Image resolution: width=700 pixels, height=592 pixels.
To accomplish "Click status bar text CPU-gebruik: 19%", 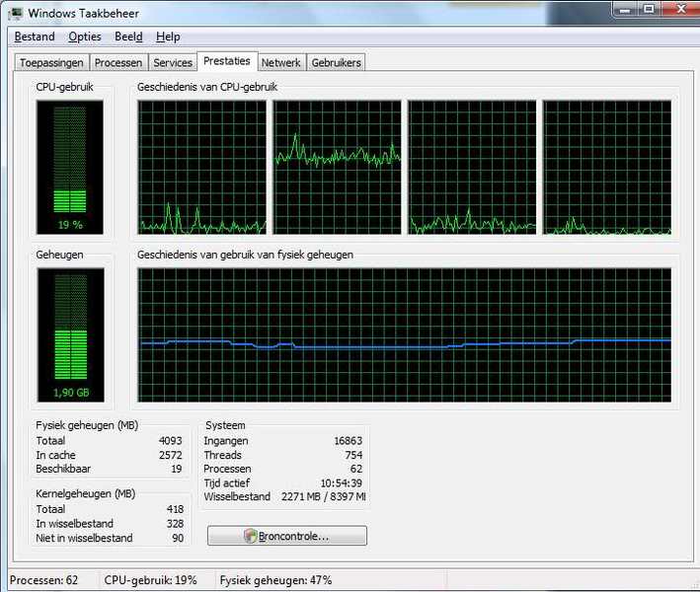I will click(x=150, y=580).
